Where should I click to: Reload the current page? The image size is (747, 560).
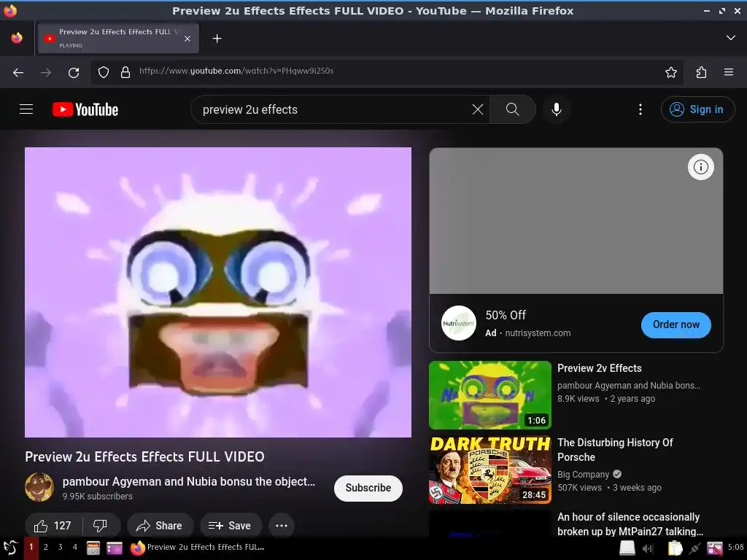[x=74, y=72]
